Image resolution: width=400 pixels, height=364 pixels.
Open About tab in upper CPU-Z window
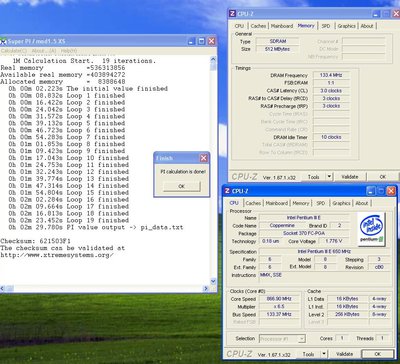click(x=367, y=26)
